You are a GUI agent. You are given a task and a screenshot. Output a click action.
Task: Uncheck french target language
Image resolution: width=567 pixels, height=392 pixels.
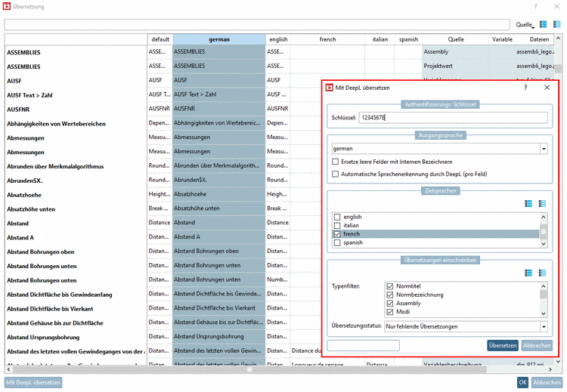coord(337,234)
